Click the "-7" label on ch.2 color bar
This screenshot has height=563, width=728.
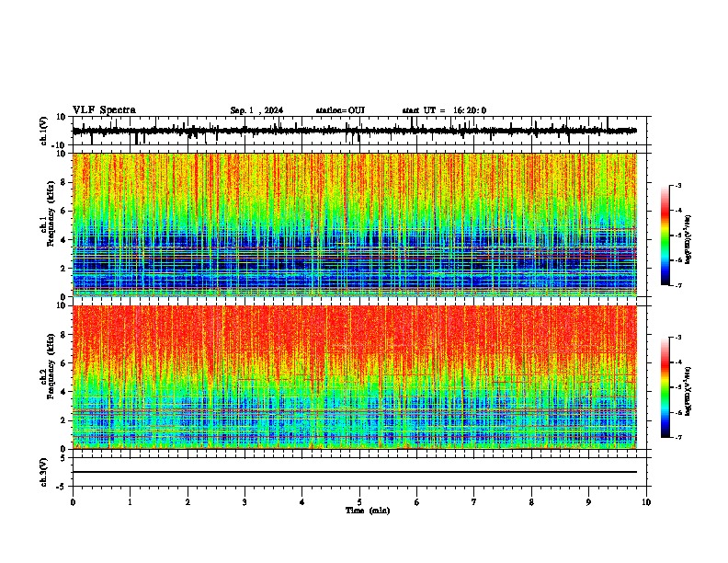677,438
